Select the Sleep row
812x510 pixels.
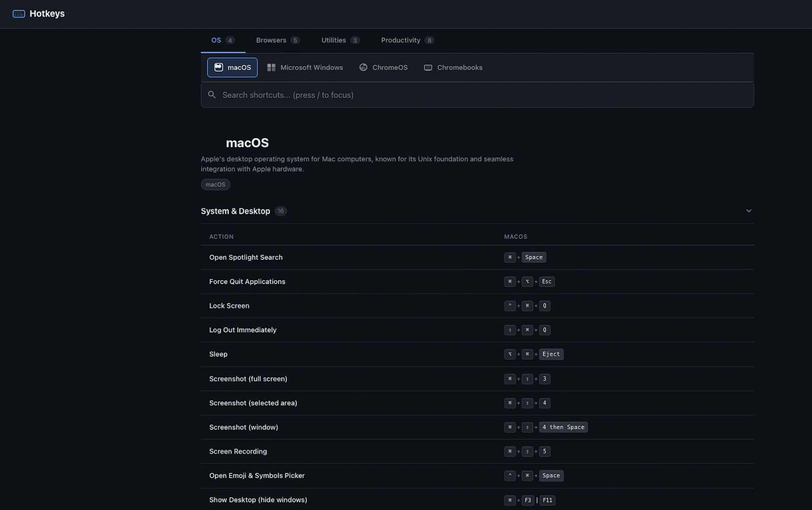(x=477, y=354)
